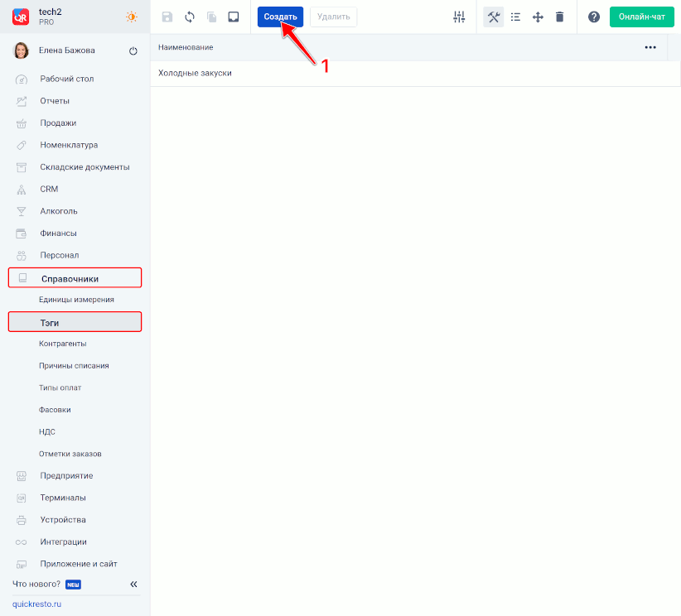The image size is (681, 616).
Task: Click the trash bin toolbar icon
Action: [x=560, y=17]
